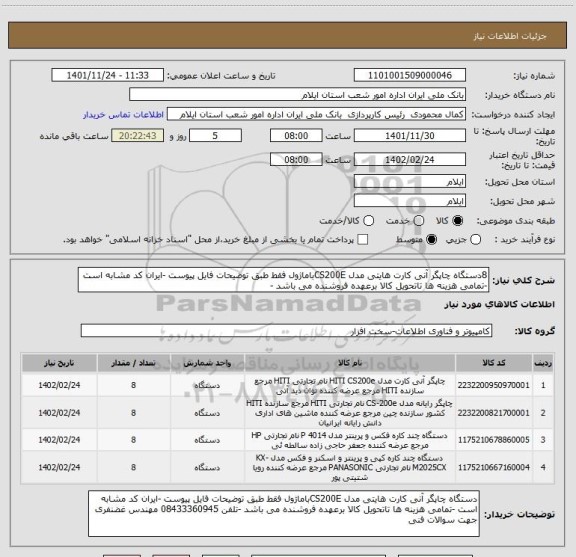Screen dimensions: 576x557
Task: Click the need number field 1101001509000046
Action: pos(410,75)
